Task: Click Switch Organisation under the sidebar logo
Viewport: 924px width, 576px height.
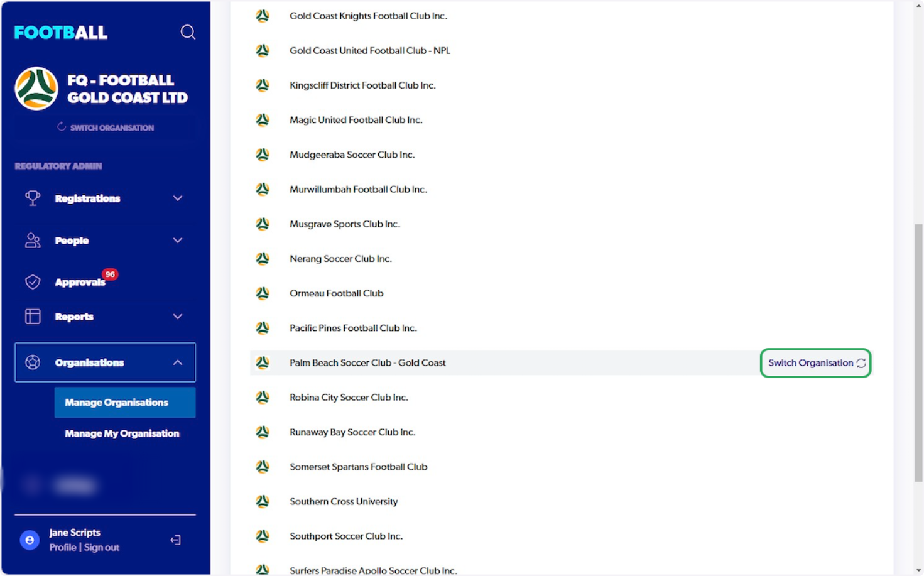Action: click(x=105, y=128)
